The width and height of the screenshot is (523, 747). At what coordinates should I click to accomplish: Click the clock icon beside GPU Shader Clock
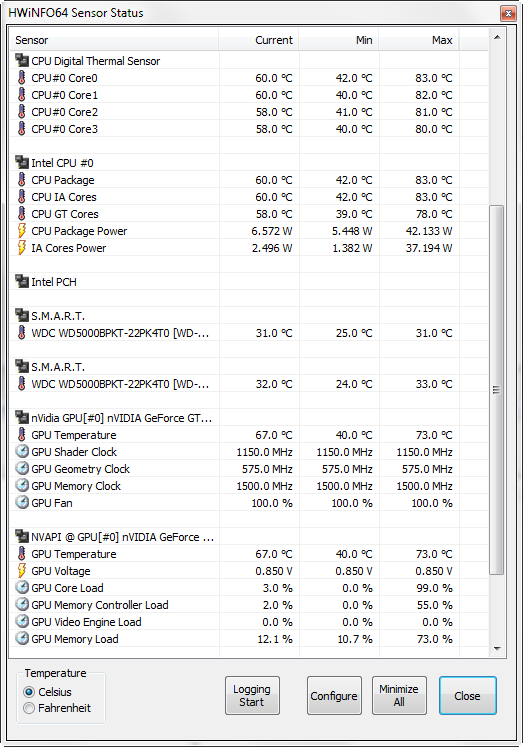coord(22,452)
